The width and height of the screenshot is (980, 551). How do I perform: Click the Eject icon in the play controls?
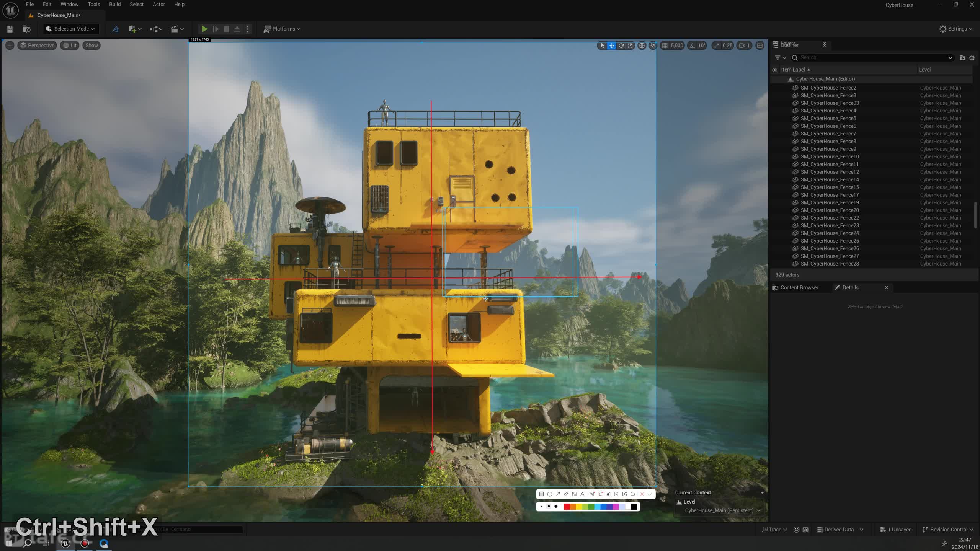coord(237,29)
